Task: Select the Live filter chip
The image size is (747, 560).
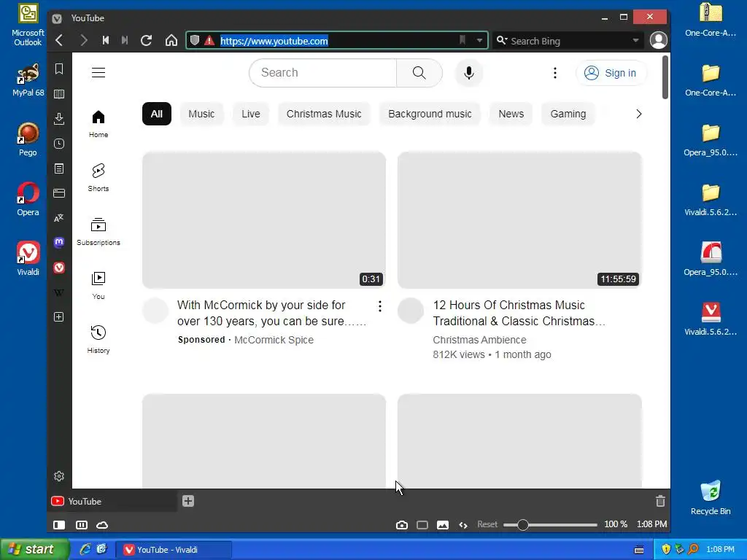Action: [251, 114]
